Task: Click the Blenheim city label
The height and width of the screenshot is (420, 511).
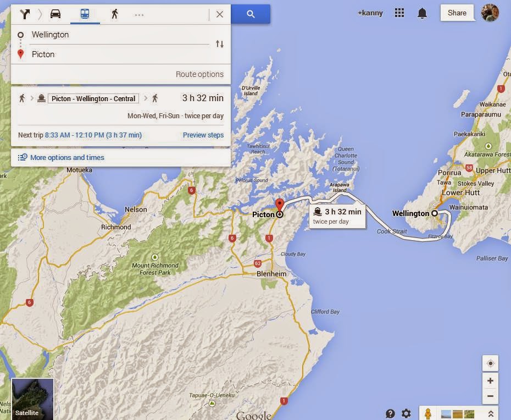Action: pyautogui.click(x=271, y=274)
